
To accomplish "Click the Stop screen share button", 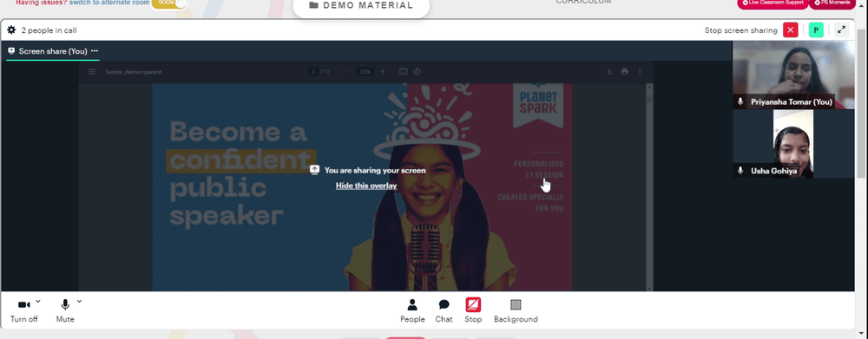I will point(473,310).
